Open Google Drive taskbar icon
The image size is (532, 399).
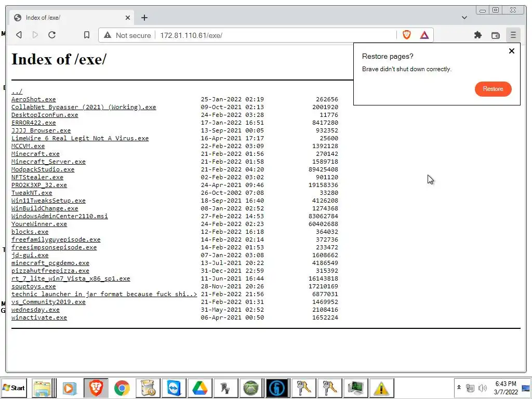[200, 388]
